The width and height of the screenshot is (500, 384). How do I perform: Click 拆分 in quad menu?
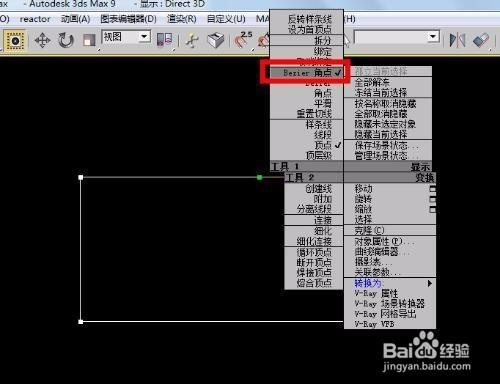click(323, 41)
